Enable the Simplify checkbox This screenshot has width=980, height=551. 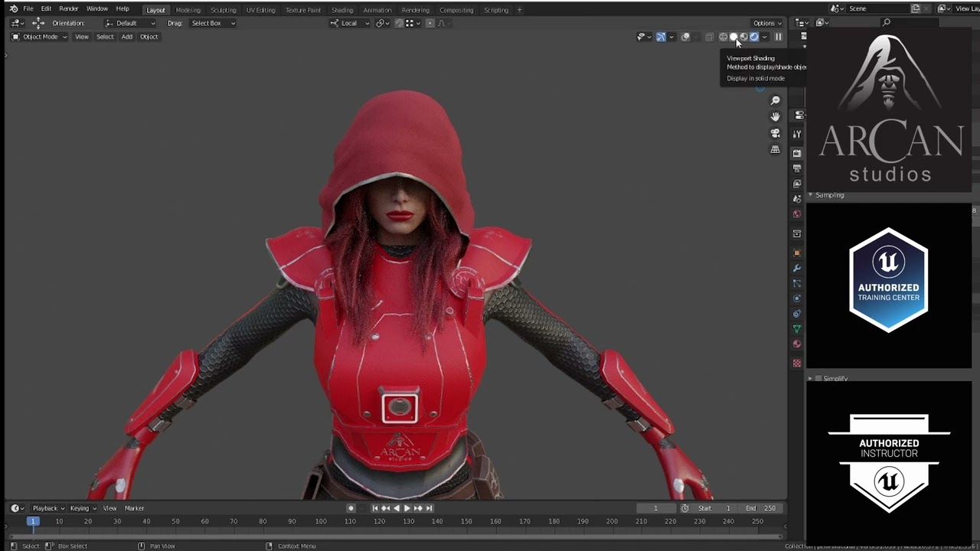818,379
